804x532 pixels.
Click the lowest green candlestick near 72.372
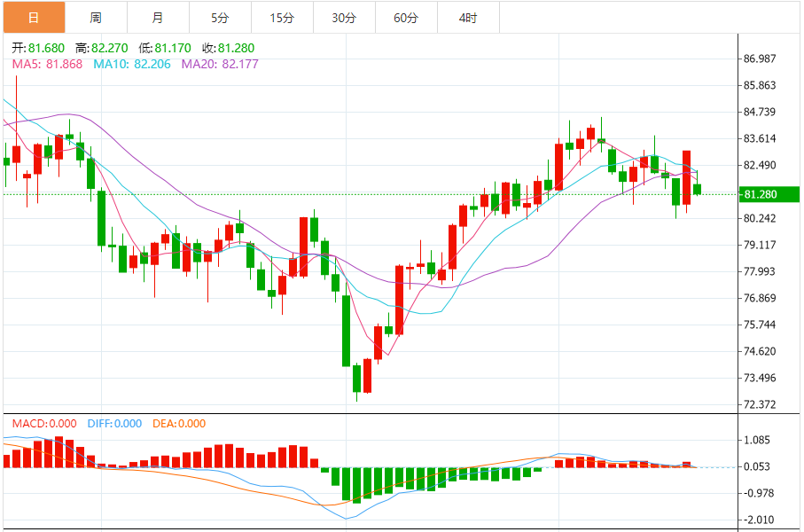pyautogui.click(x=357, y=378)
